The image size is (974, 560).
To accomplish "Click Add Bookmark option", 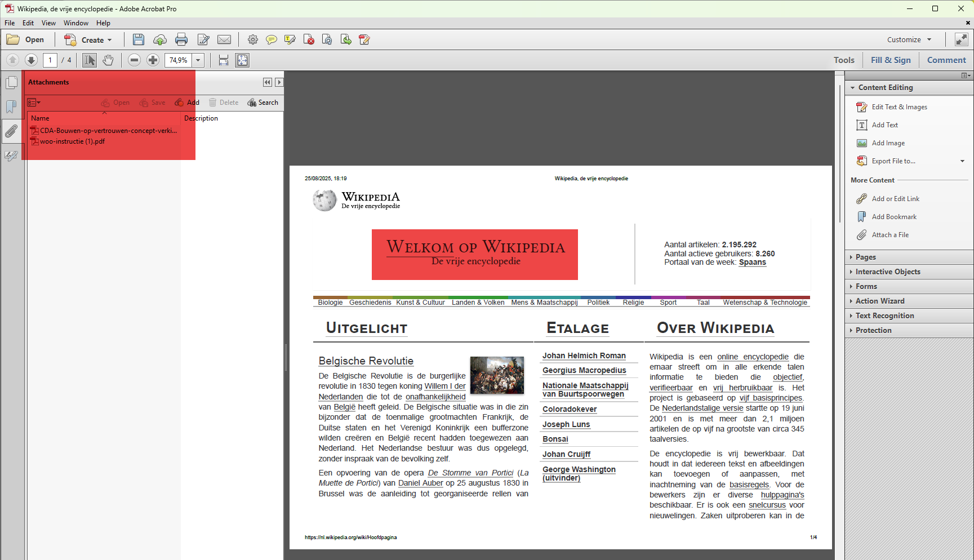I will point(887,217).
